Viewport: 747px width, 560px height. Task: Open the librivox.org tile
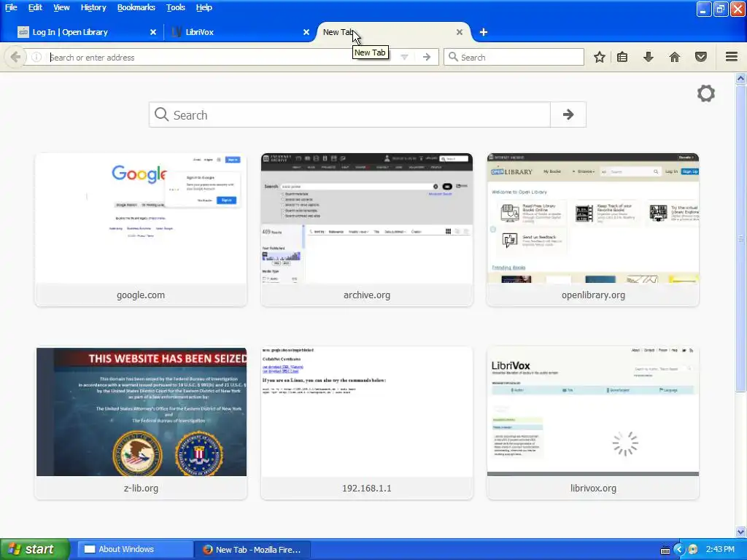(x=593, y=423)
